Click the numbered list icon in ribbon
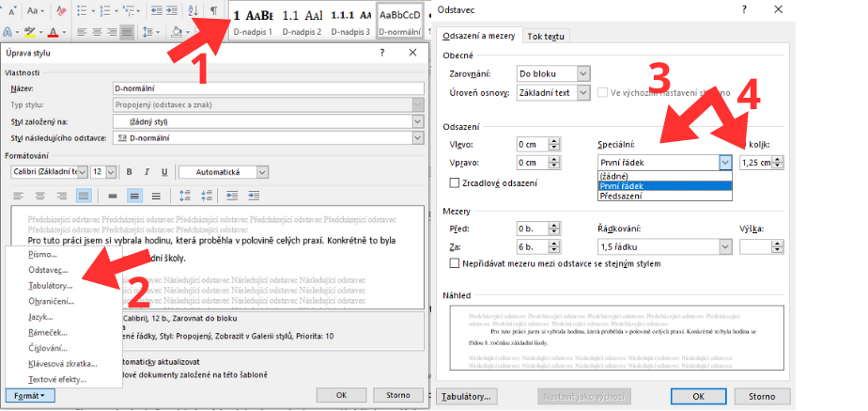The height and width of the screenshot is (411, 868). point(107,10)
